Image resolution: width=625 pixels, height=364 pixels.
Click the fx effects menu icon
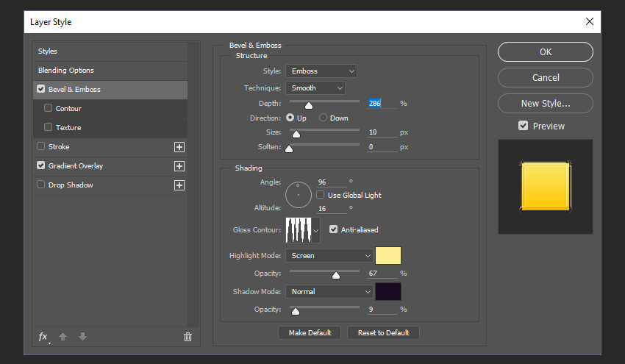[43, 337]
